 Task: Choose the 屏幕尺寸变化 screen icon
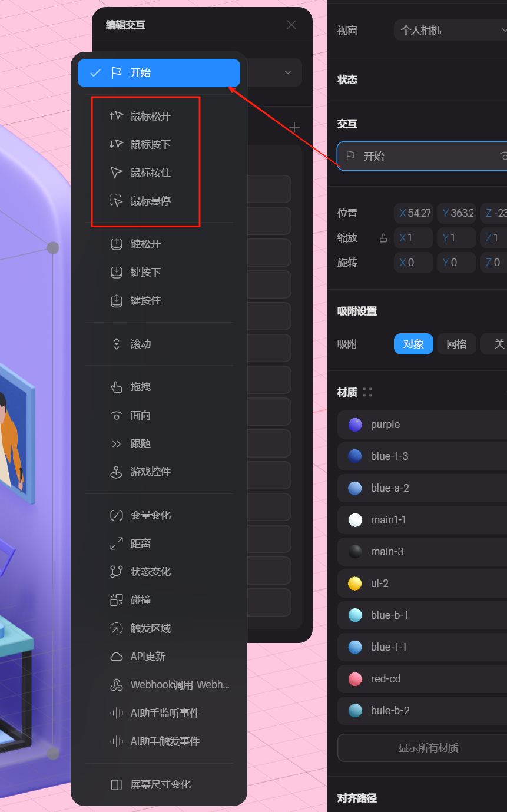(117, 784)
